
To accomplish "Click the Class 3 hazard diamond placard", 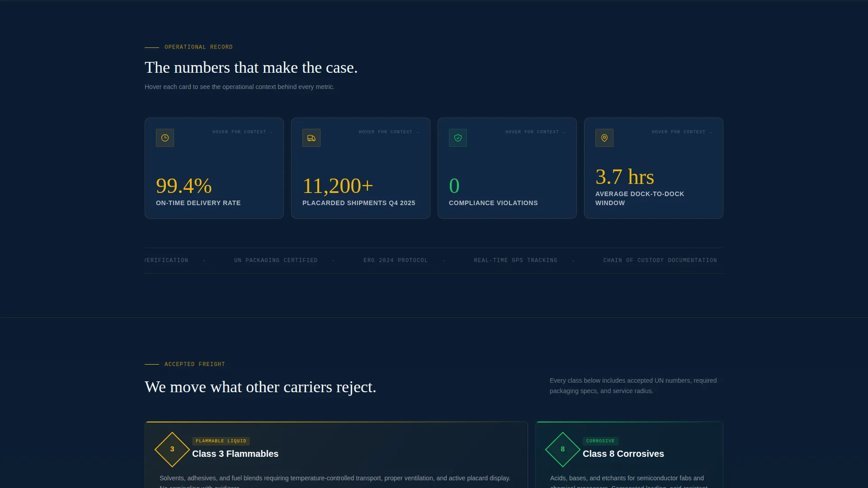I will tap(172, 449).
